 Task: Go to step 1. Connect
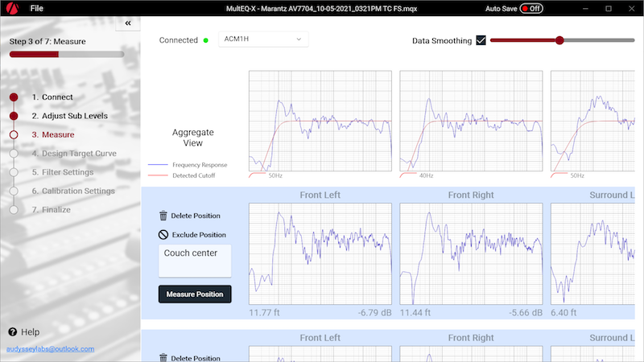[x=52, y=97]
